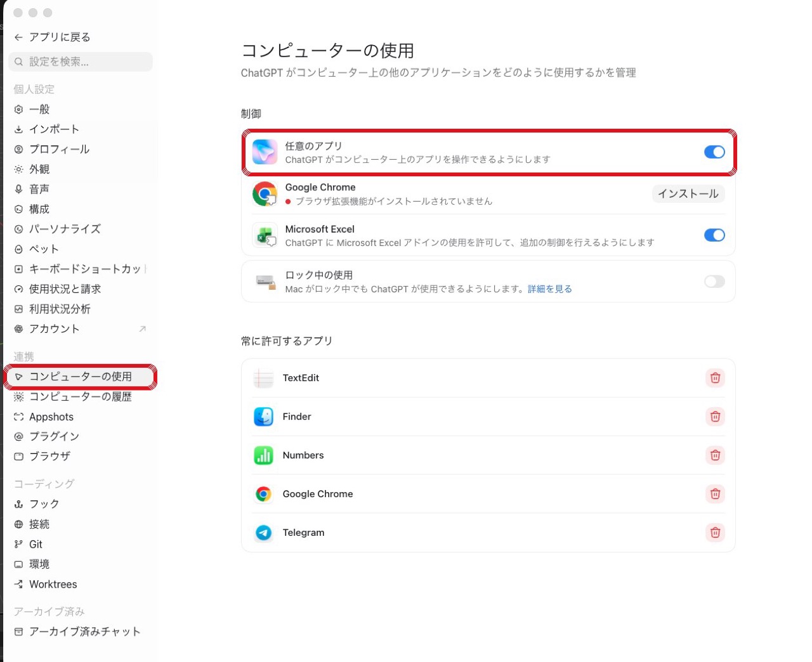The height and width of the screenshot is (662, 812).
Task: Open the 接続 settings page
Action: 81,524
